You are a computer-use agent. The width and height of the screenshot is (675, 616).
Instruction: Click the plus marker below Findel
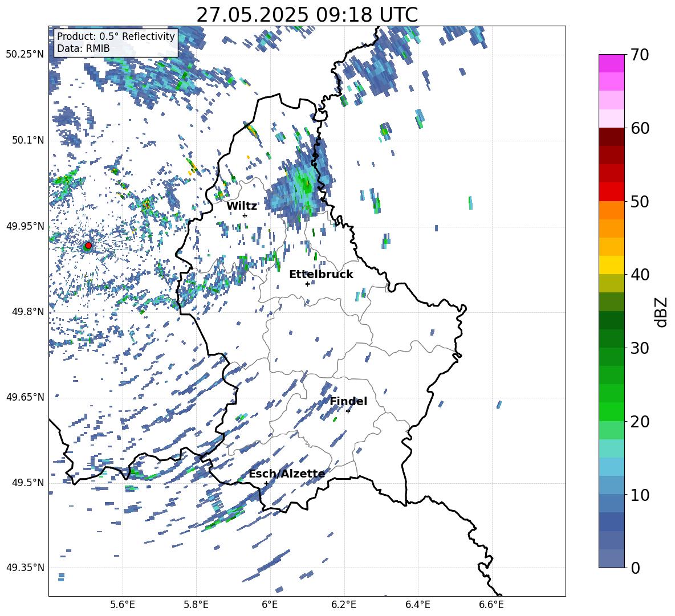348,411
